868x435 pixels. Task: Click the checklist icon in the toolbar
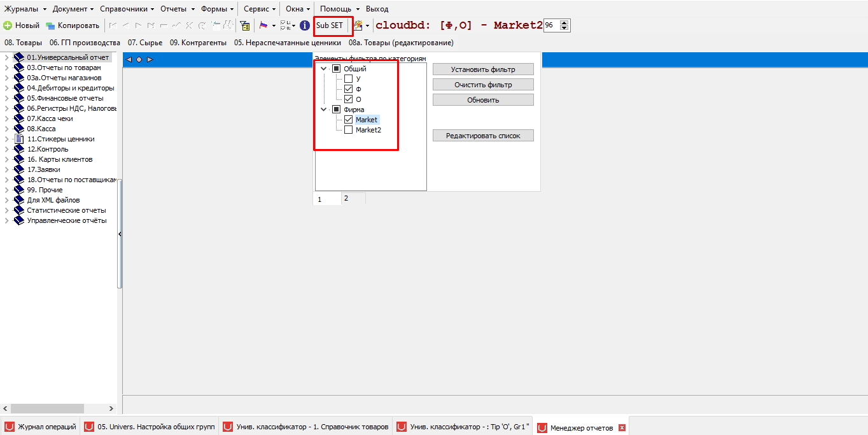285,25
